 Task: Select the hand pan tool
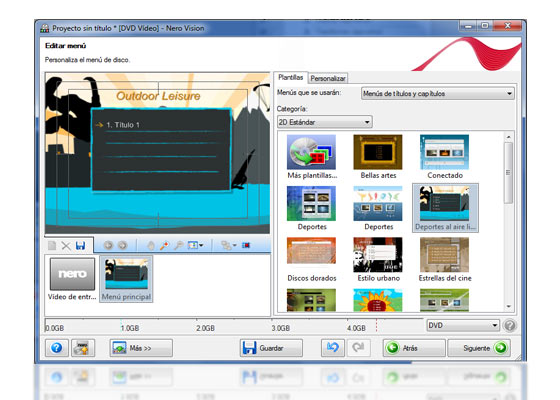(x=151, y=245)
